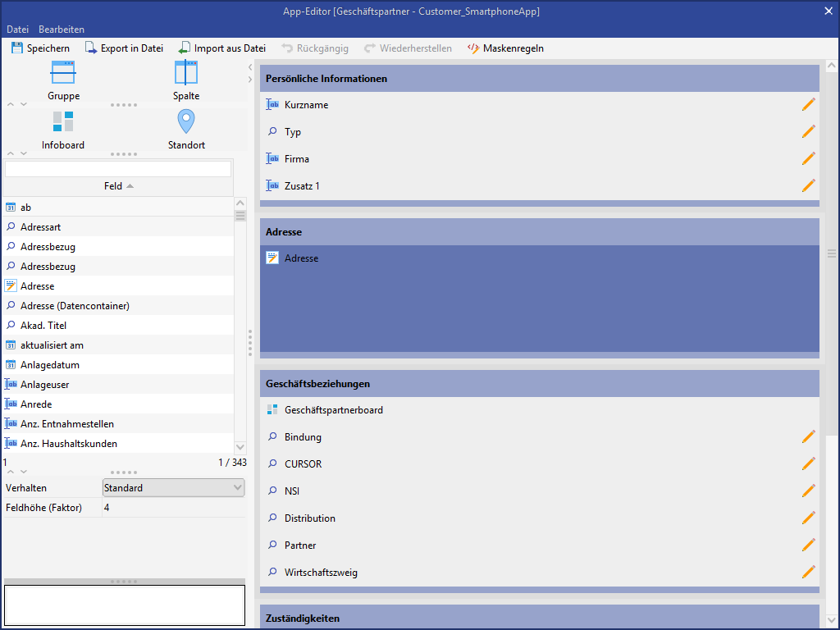
Task: Open the Bearbeiten menu
Action: (62, 30)
